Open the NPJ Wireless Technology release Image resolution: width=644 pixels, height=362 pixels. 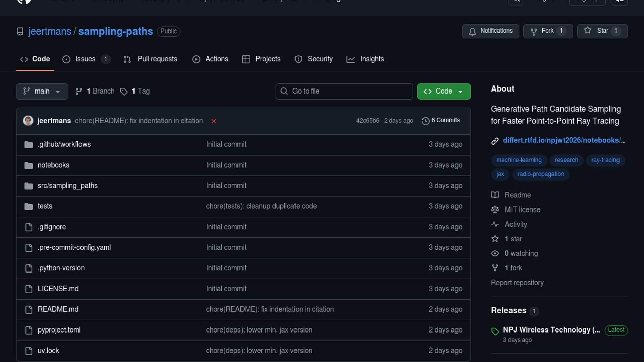click(x=551, y=330)
